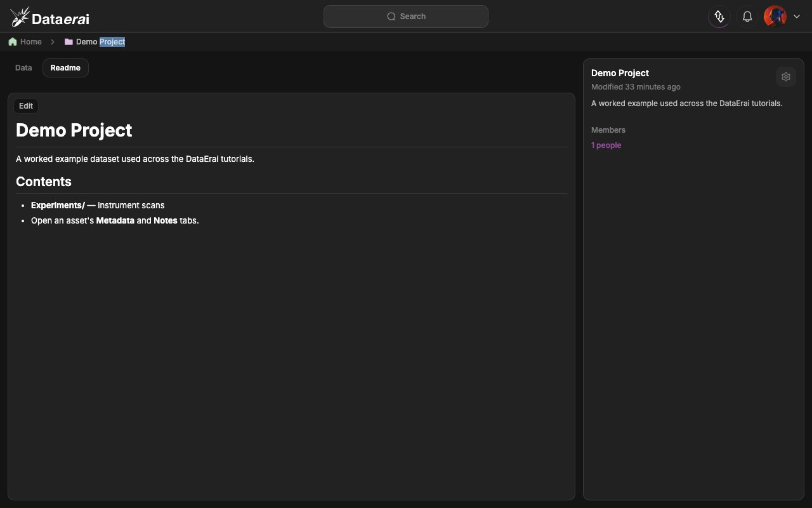Viewport: 812px width, 508px height.
Task: Click the Contents heading
Action: coord(44,182)
